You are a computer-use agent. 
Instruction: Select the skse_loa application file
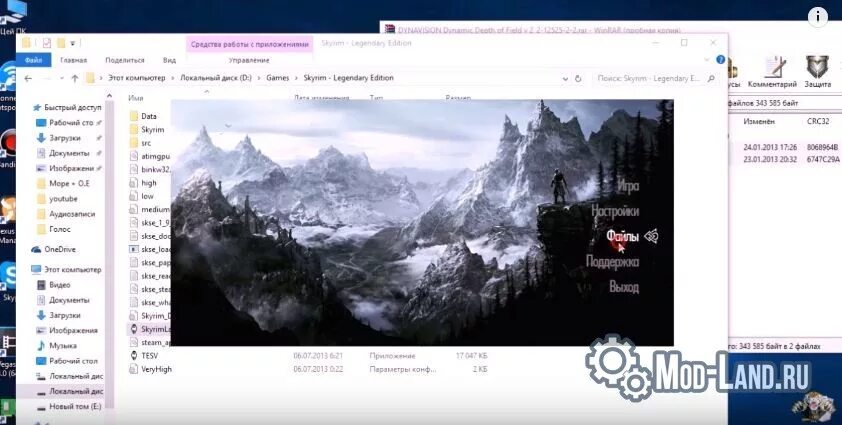(x=150, y=249)
